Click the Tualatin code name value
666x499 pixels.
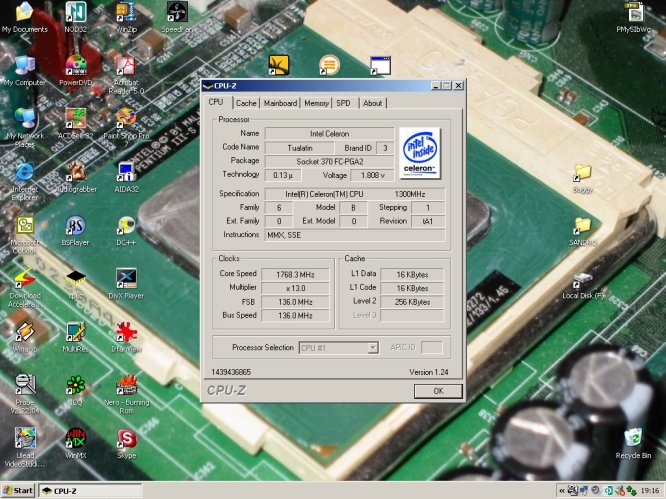pos(299,148)
